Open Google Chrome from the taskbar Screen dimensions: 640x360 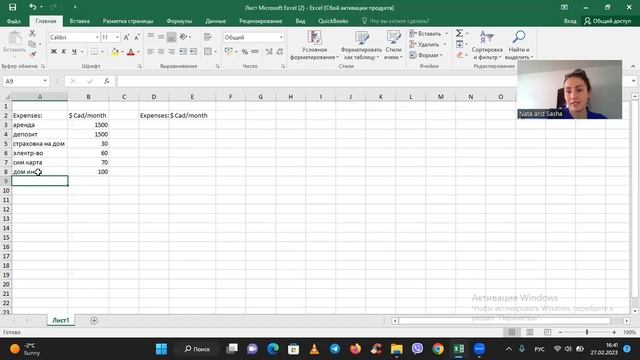[438, 349]
